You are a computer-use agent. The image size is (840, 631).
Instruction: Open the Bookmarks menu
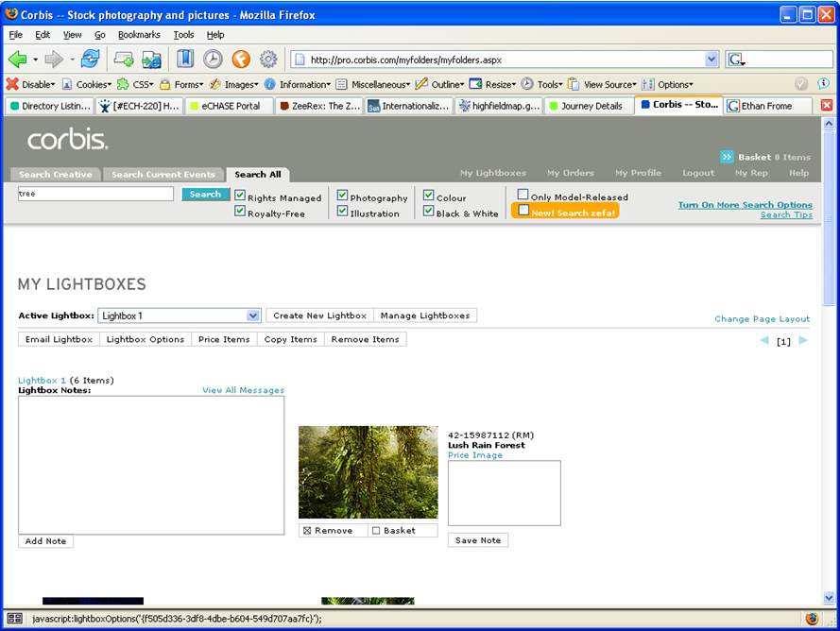pos(139,35)
